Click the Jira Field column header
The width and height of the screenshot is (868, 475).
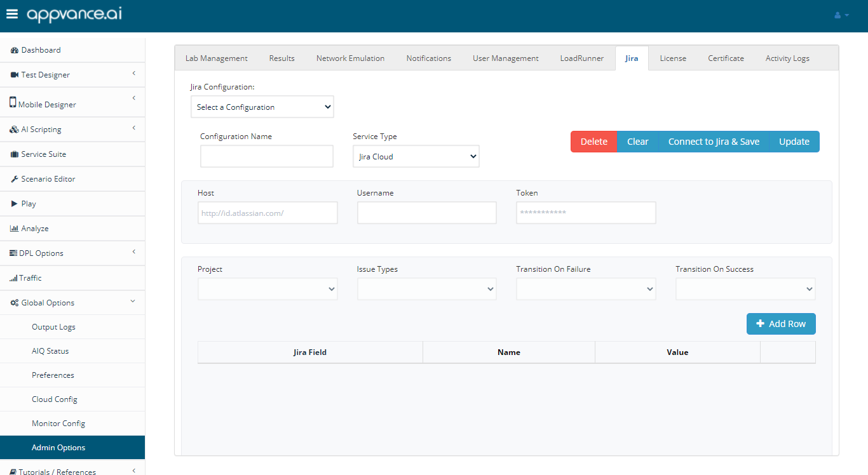(310, 352)
